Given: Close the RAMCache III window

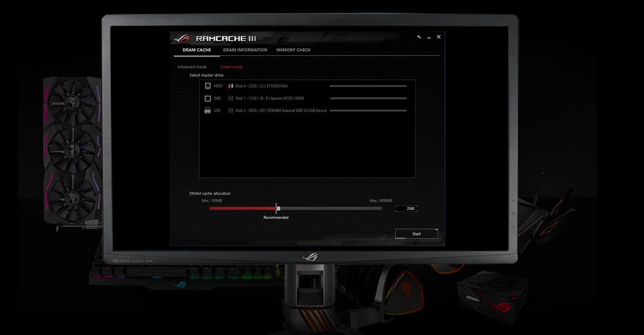Looking at the screenshot, I should click(x=438, y=37).
